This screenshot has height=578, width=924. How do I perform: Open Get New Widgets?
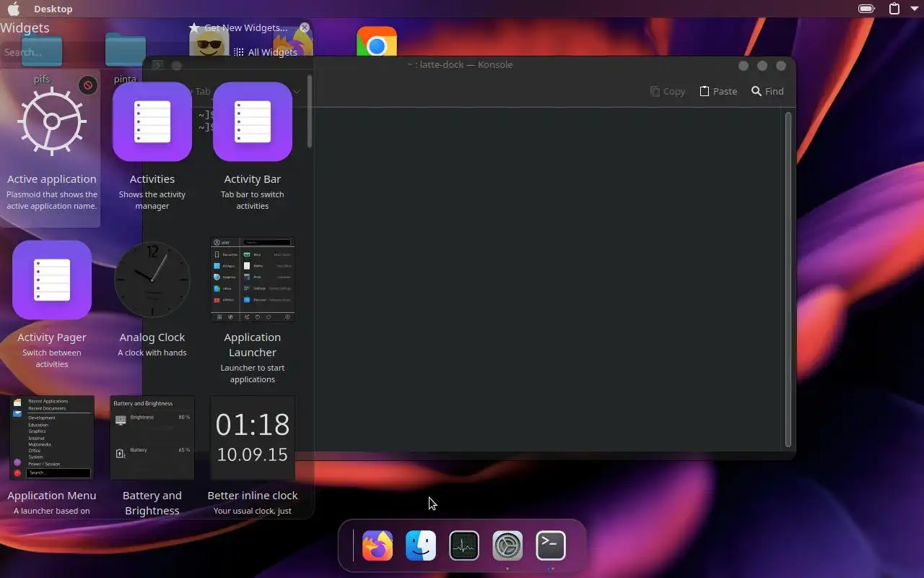238,27
